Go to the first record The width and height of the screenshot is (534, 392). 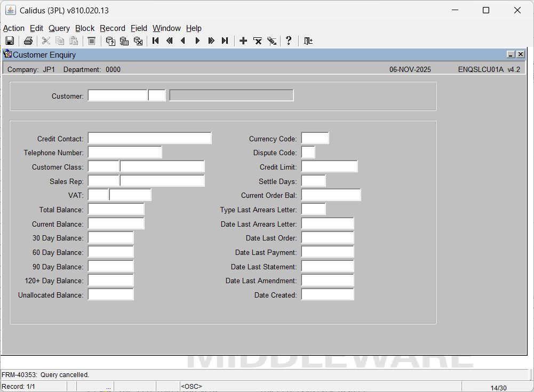[156, 41]
